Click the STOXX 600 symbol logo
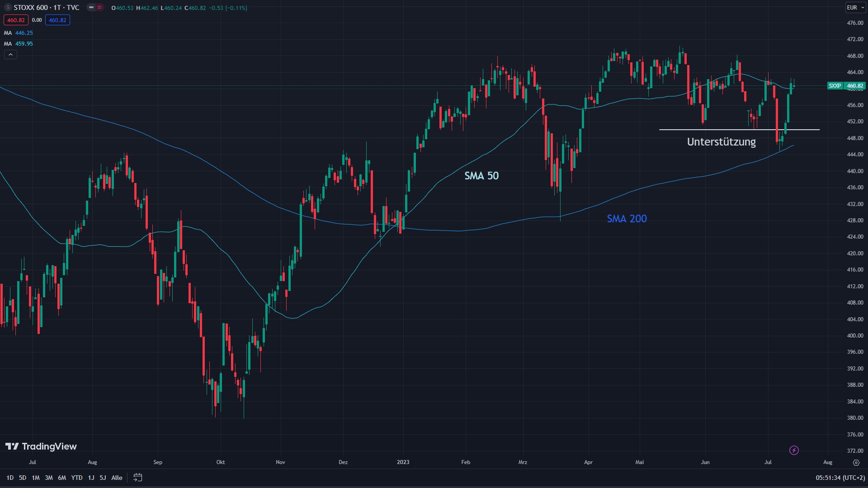The height and width of the screenshot is (488, 868). tap(8, 8)
